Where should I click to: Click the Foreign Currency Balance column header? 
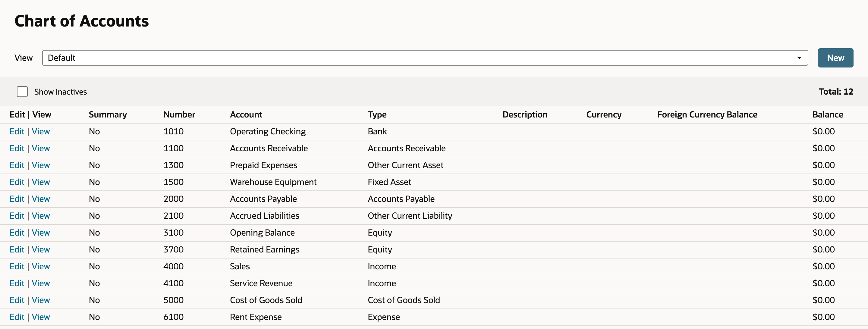click(x=707, y=114)
